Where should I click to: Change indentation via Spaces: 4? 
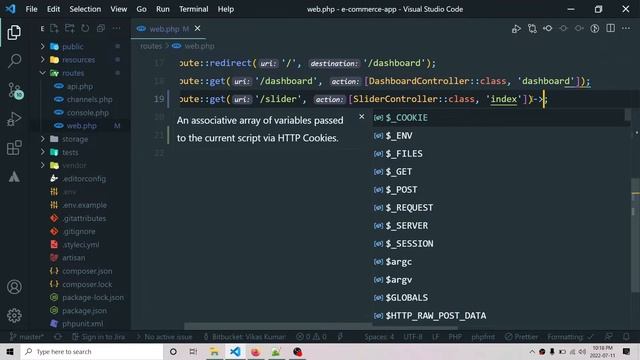pos(379,337)
